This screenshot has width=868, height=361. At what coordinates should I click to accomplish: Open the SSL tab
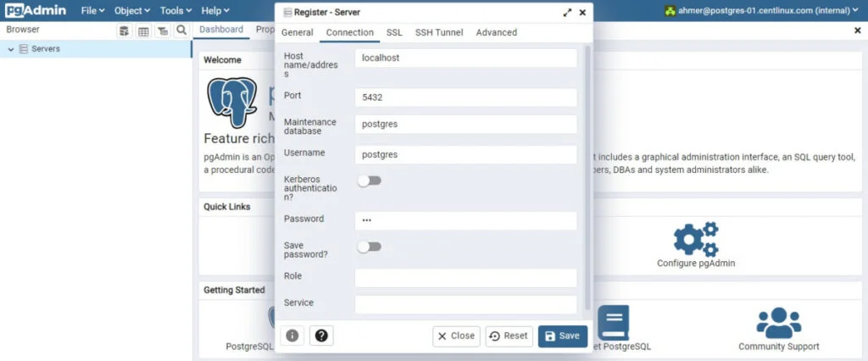pos(394,33)
